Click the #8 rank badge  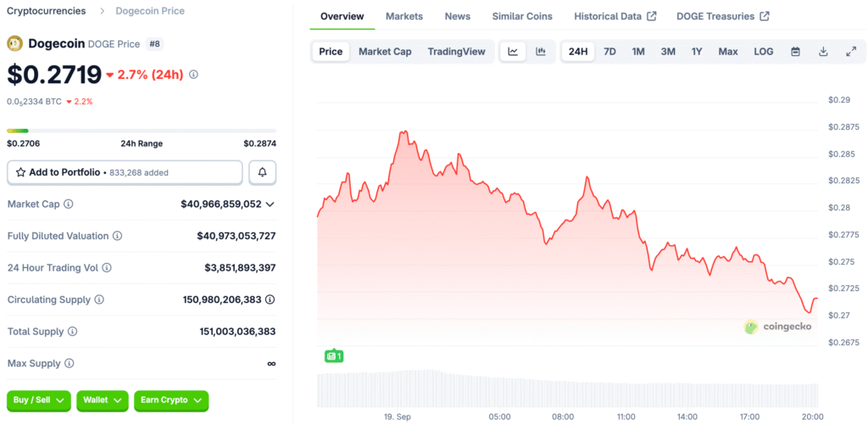click(x=154, y=44)
